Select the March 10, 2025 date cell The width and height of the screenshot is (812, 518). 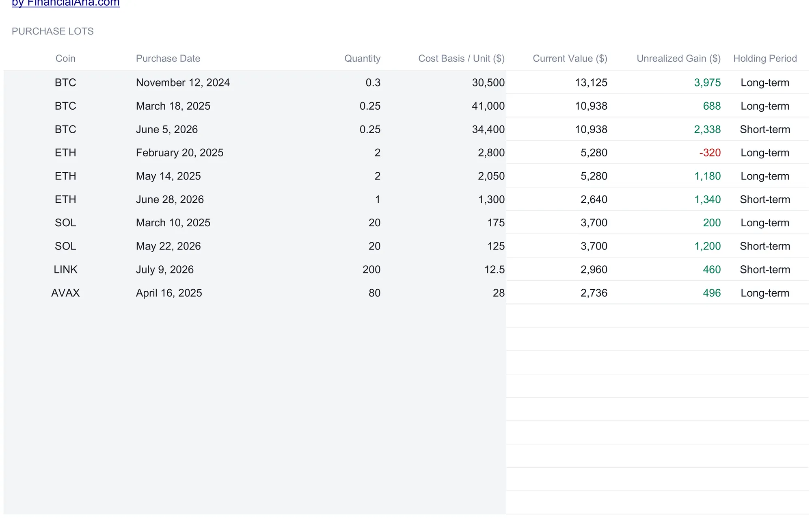coord(173,223)
